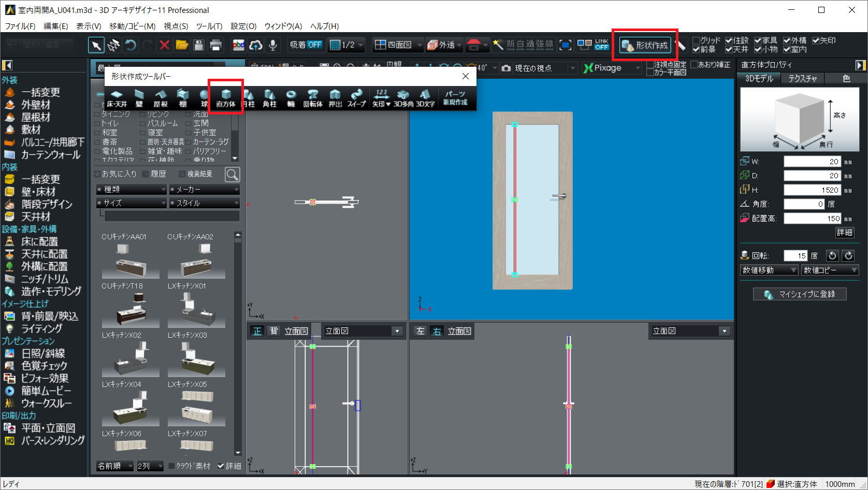This screenshot has width=868, height=490.
Task: Click the undo arrow icon
Action: [131, 45]
